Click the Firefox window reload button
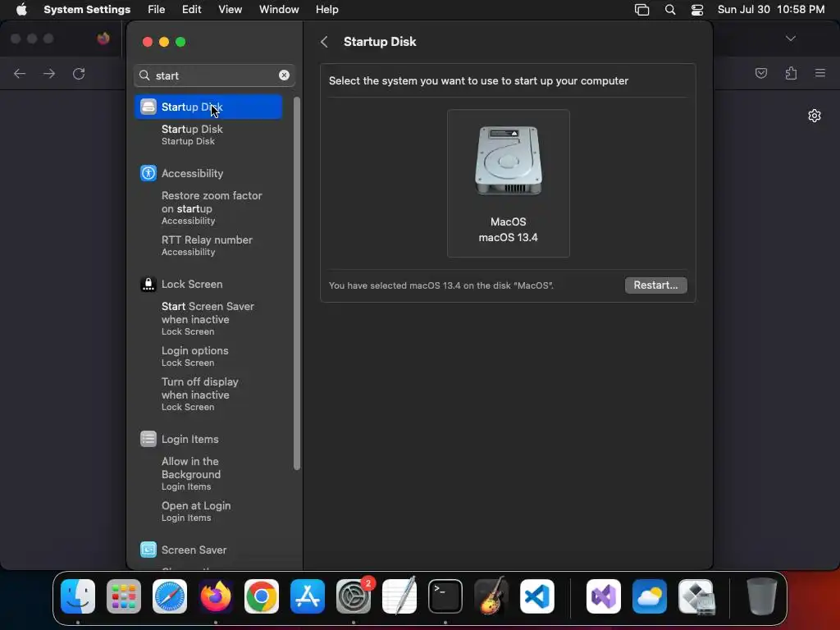The width and height of the screenshot is (840, 630). coord(79,73)
